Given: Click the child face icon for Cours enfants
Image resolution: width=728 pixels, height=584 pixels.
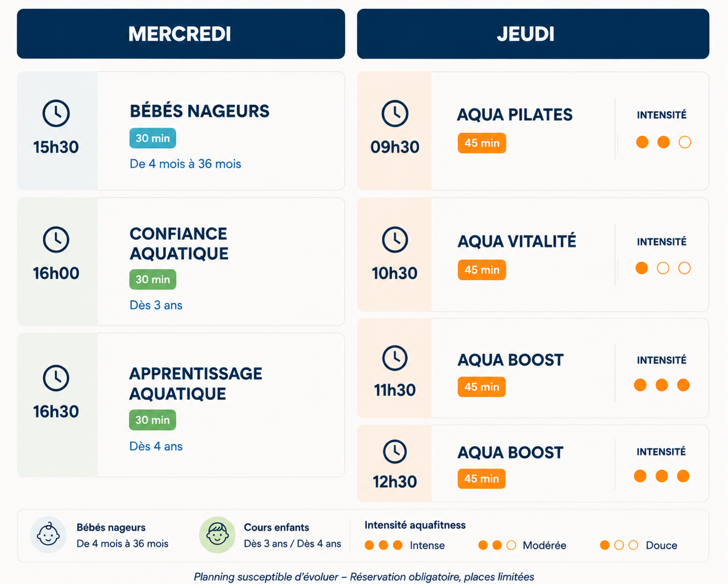Looking at the screenshot, I should [217, 535].
